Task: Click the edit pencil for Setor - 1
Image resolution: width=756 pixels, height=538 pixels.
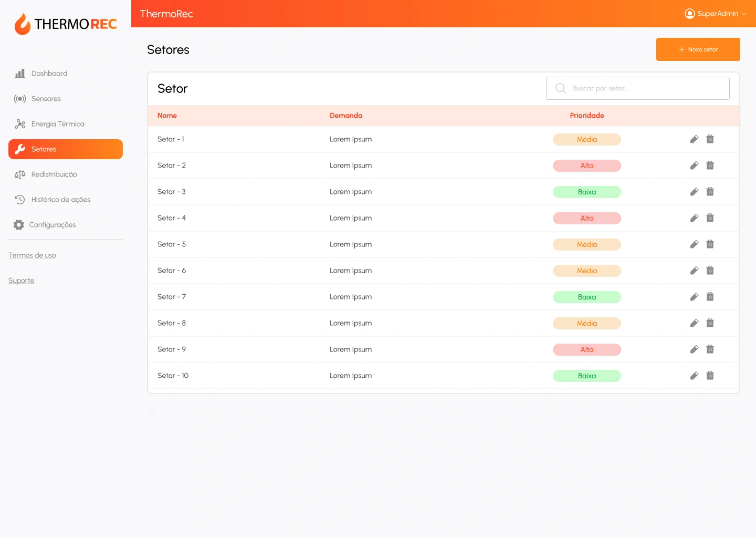Action: click(x=694, y=139)
